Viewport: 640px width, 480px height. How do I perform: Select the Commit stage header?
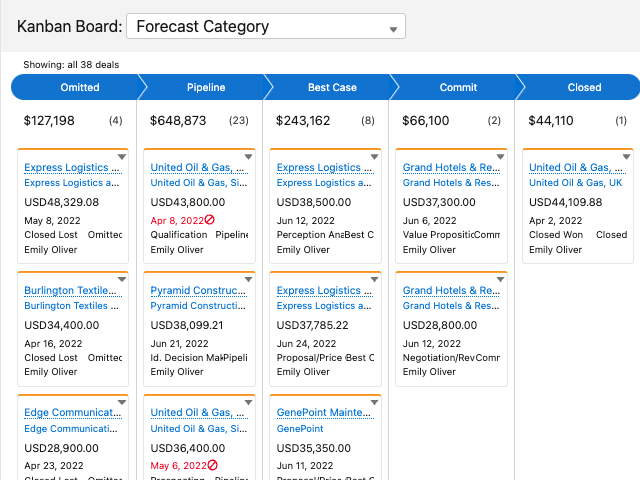pyautogui.click(x=458, y=87)
